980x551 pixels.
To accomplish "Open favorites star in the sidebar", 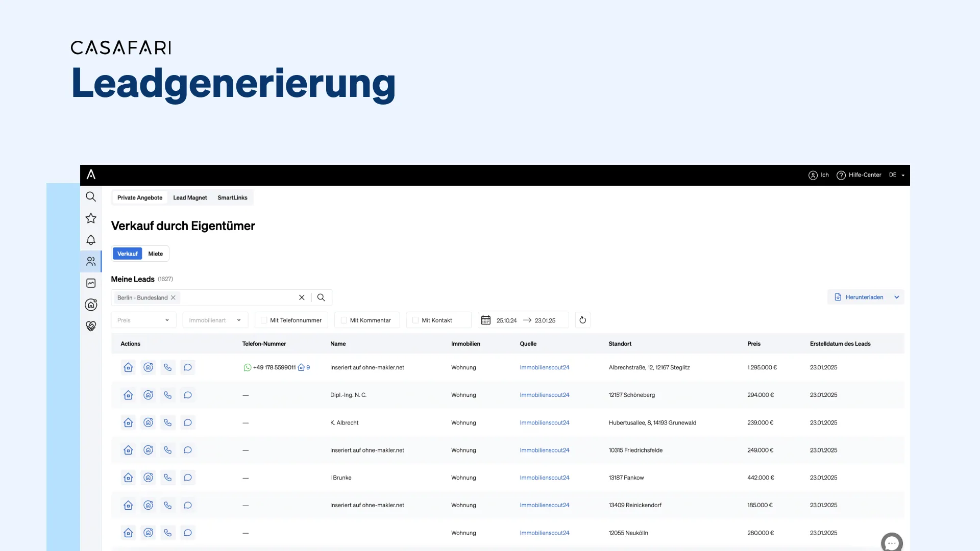I will click(x=91, y=218).
